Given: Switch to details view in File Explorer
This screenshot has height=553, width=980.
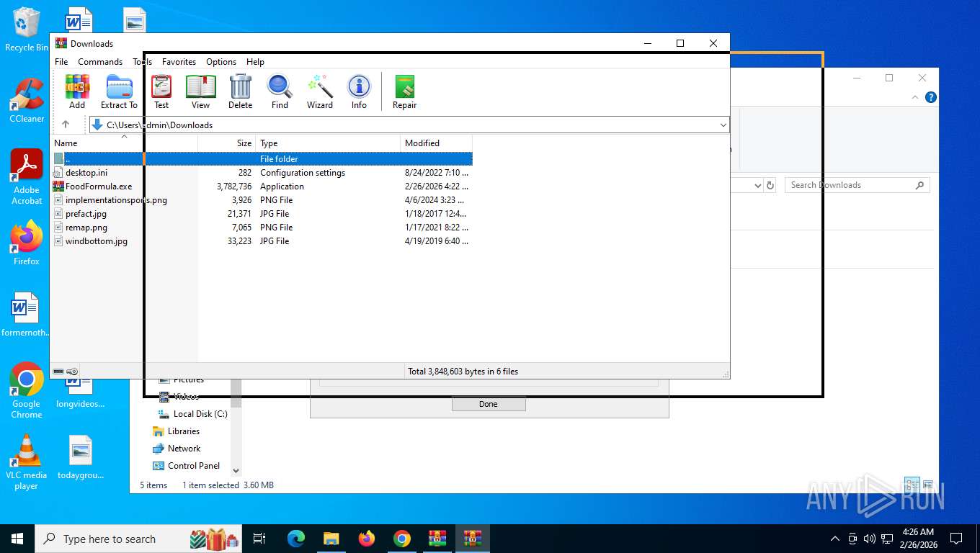Looking at the screenshot, I should tap(912, 485).
